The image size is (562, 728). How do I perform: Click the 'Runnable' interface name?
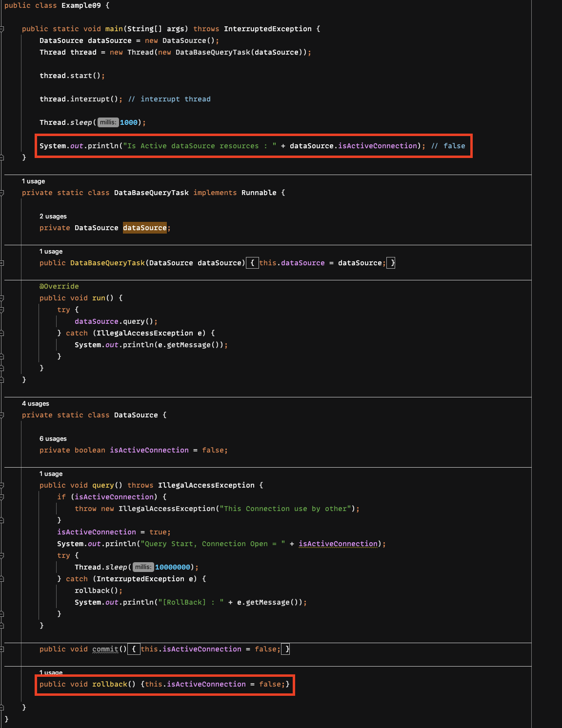click(x=259, y=193)
